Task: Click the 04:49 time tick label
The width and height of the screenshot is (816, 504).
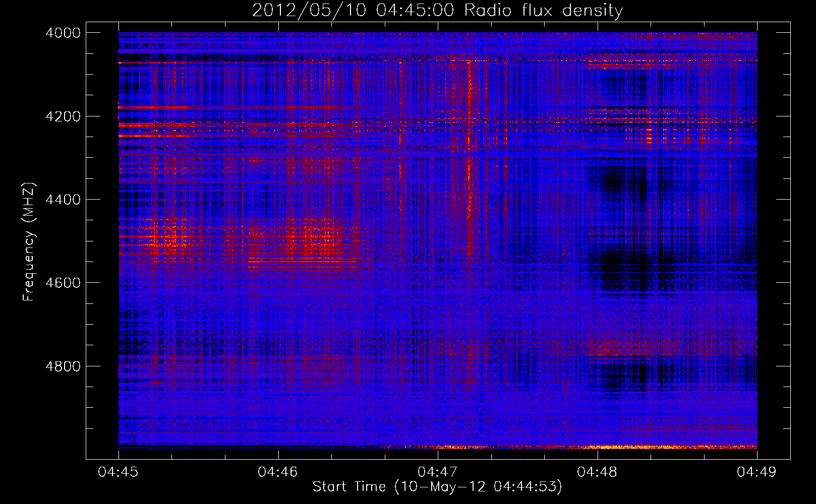Action: pos(757,472)
